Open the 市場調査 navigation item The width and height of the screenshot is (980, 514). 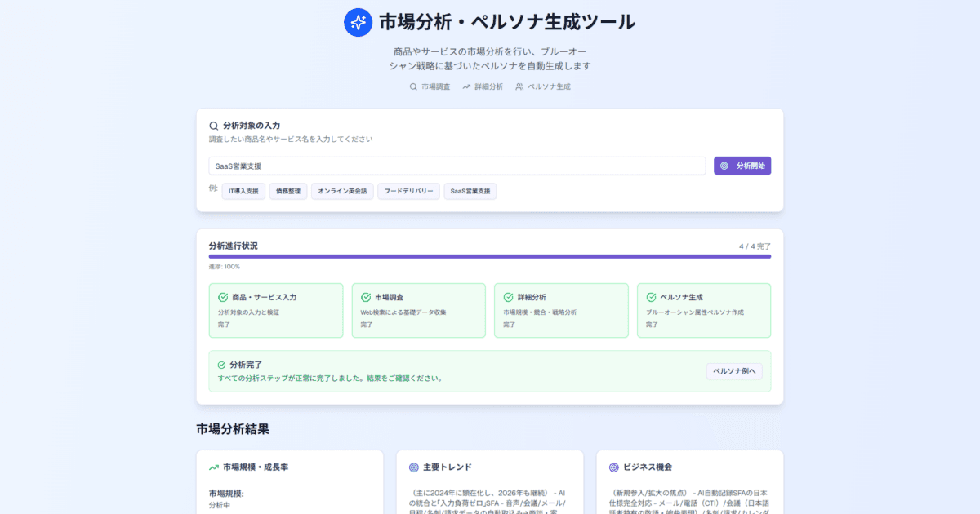pos(430,86)
